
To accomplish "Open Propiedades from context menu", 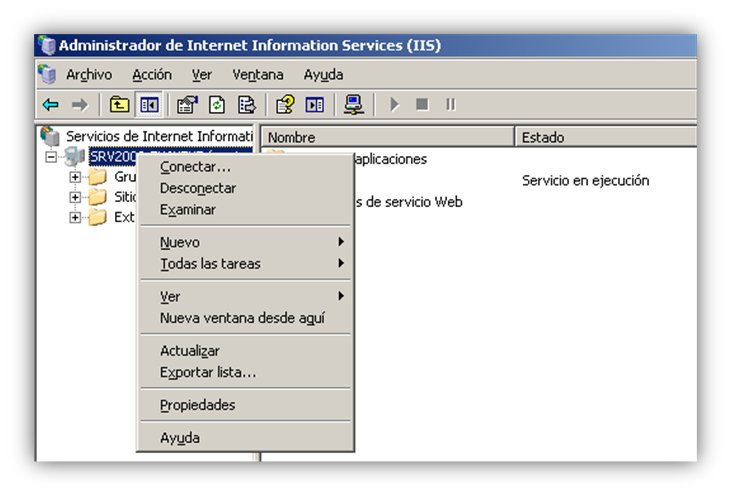I will click(x=246, y=405).
